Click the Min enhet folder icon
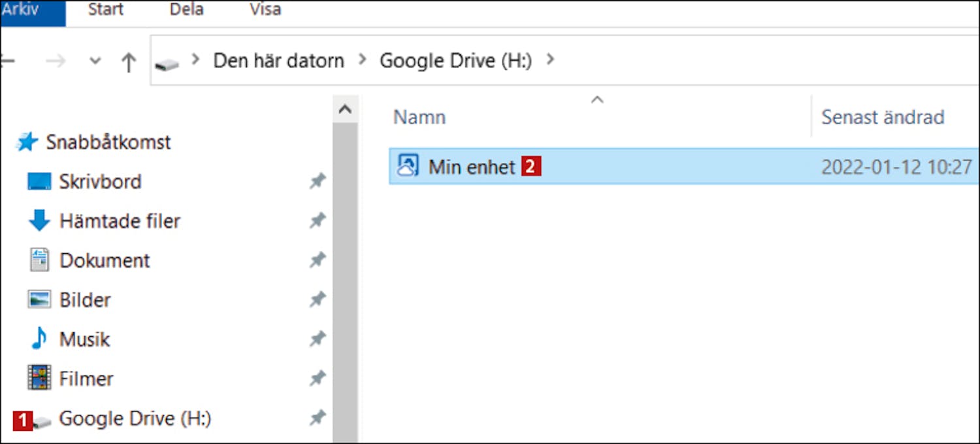The image size is (980, 444). (408, 167)
